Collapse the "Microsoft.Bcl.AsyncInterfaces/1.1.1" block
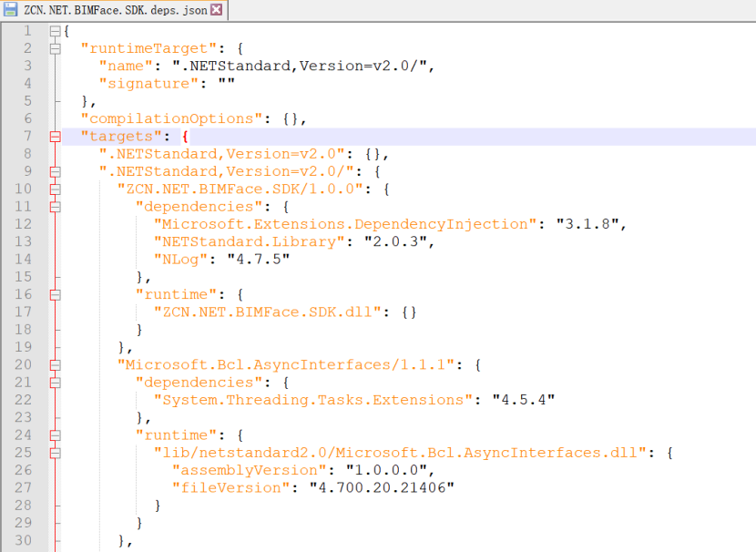This screenshot has height=552, width=756. coord(55,364)
